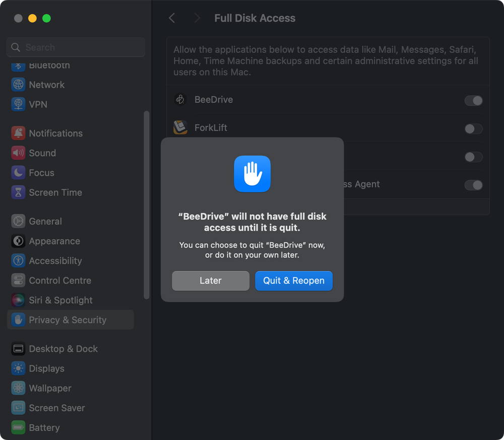
Task: Click the Network globe icon
Action: (18, 85)
